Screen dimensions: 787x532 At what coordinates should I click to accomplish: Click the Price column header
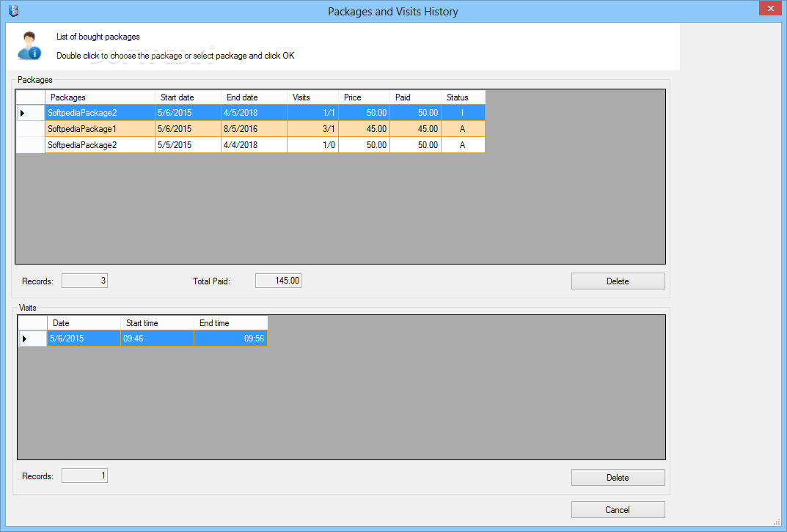[x=365, y=97]
